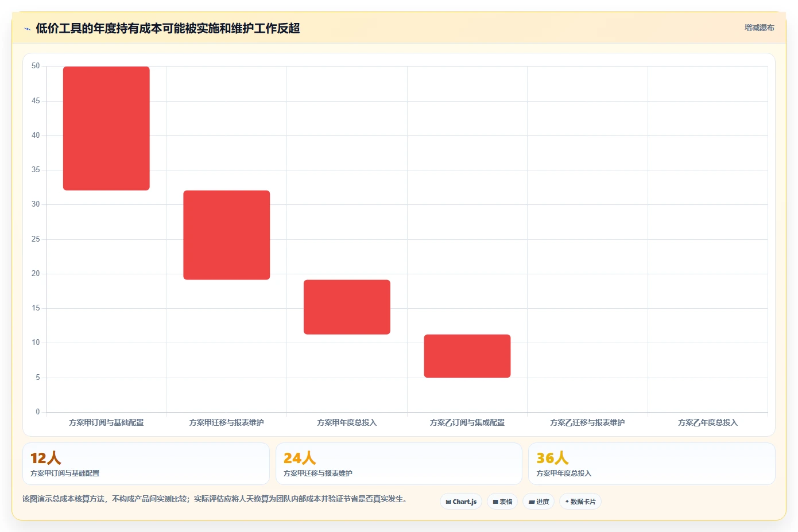Click the y-axis tick value 35
Screen dimensions: 798x532
[36, 169]
